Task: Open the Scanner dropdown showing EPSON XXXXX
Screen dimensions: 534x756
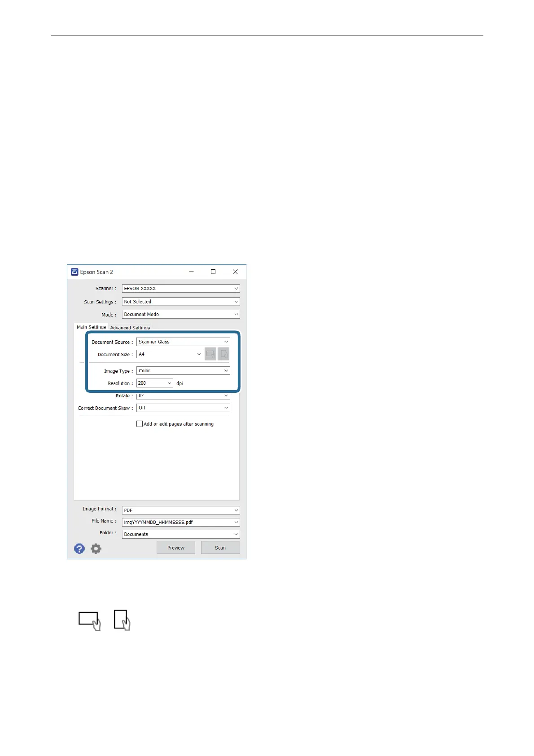Action: 181,289
